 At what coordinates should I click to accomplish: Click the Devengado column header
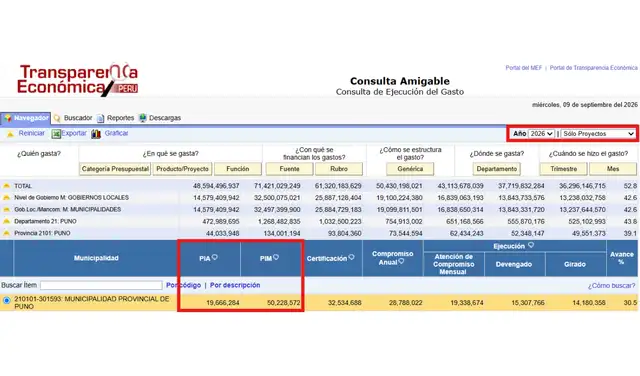pos(514,264)
